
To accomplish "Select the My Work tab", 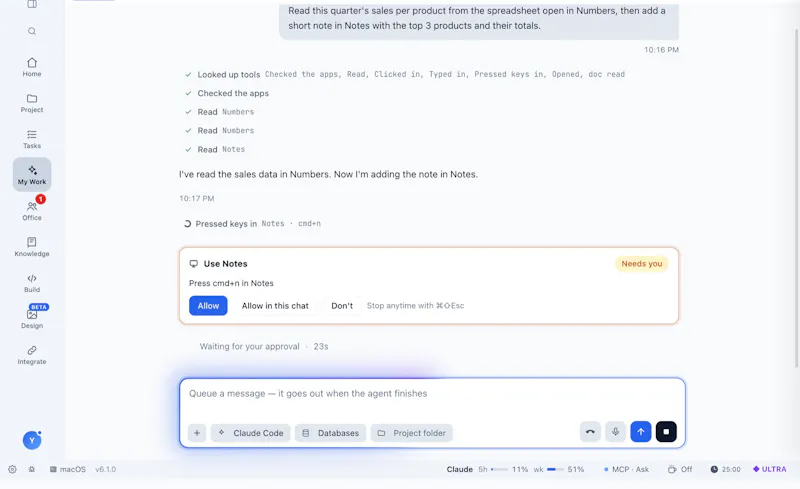I will (x=32, y=175).
